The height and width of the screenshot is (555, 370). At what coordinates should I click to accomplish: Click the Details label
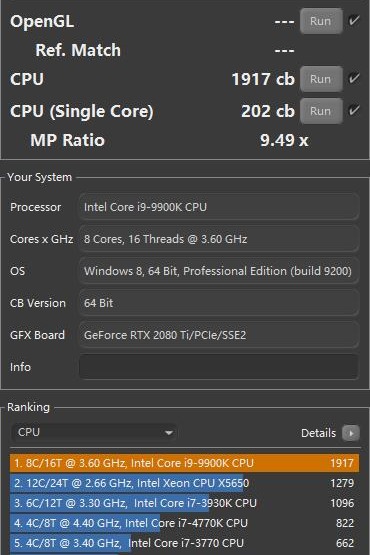point(318,433)
